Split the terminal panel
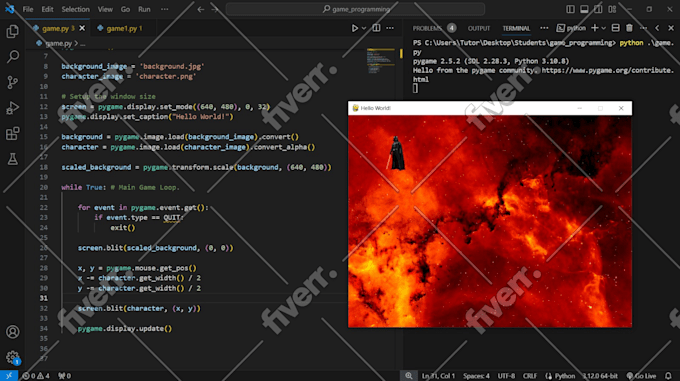The height and width of the screenshot is (381, 680). pos(615,28)
